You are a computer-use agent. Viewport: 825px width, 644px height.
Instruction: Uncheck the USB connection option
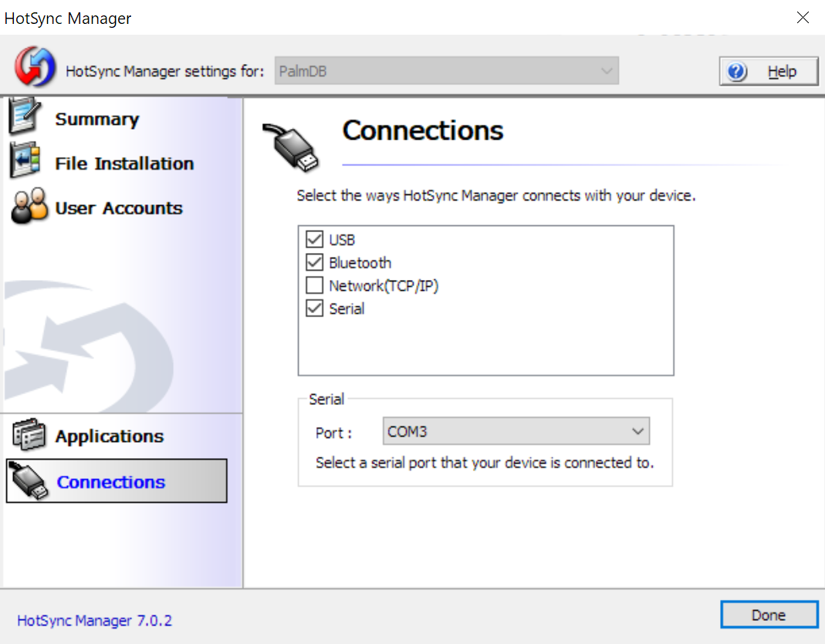pos(314,239)
